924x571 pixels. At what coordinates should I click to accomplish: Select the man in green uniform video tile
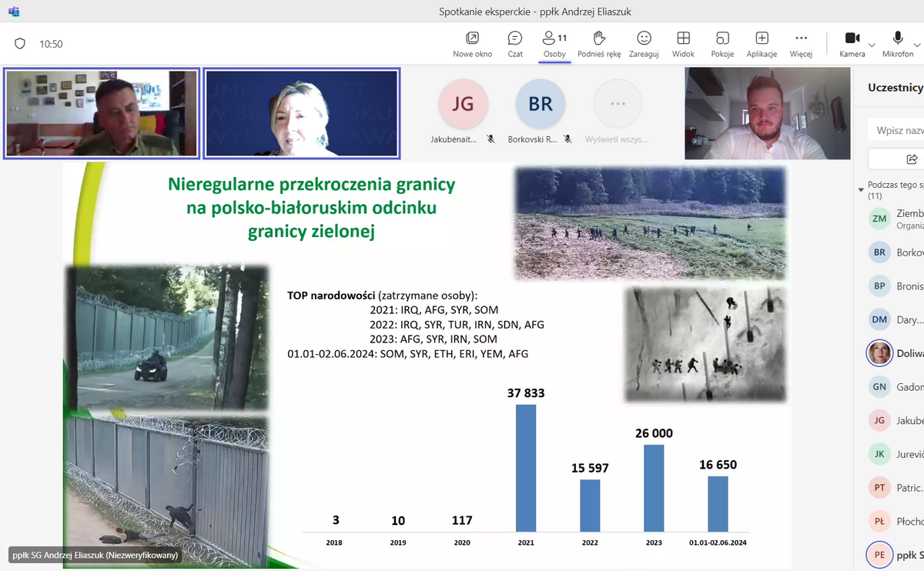pos(102,113)
